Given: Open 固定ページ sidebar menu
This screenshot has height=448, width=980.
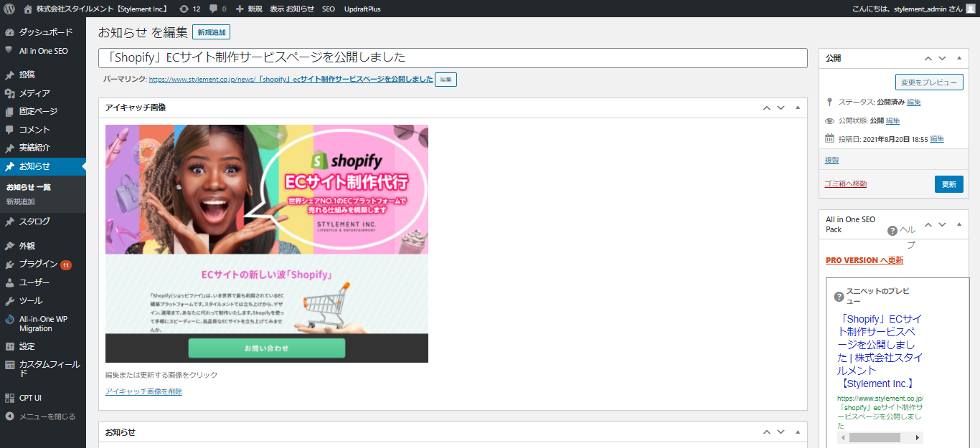Looking at the screenshot, I should click(43, 111).
